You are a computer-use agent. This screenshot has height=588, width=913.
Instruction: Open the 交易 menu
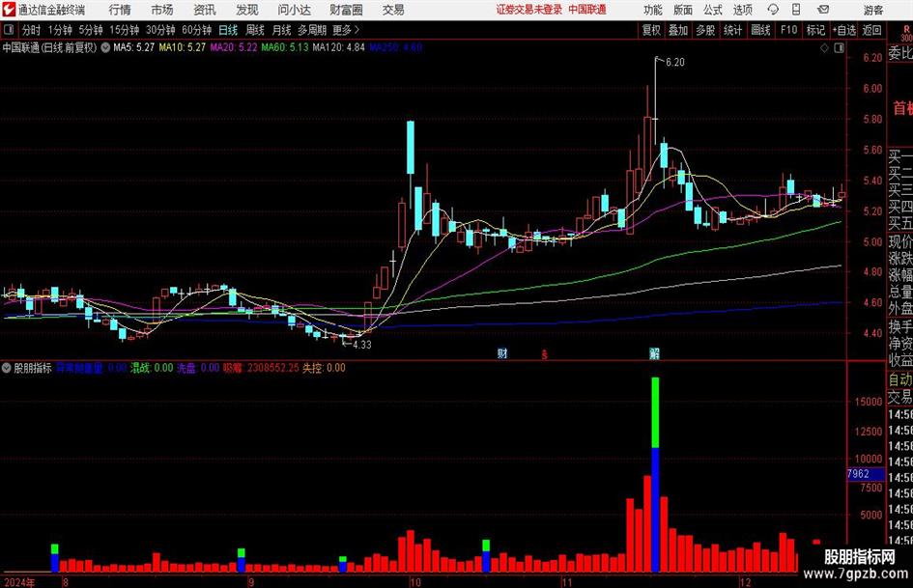click(x=393, y=10)
